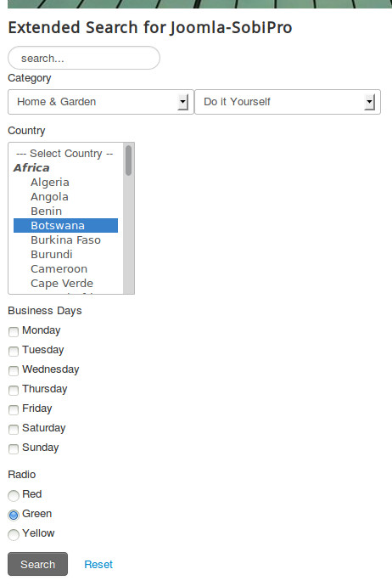Choose Burkina Faso from country list
The image size is (392, 586).
[65, 240]
